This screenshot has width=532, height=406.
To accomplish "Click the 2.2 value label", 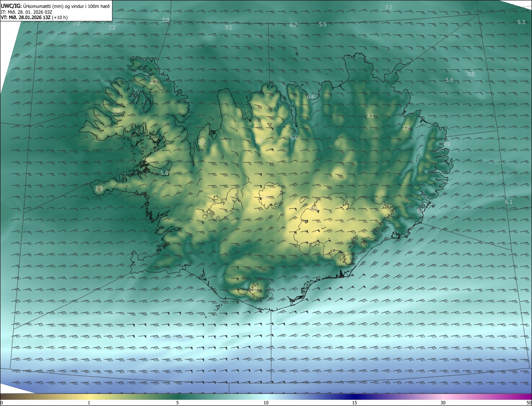I will tap(202, 143).
